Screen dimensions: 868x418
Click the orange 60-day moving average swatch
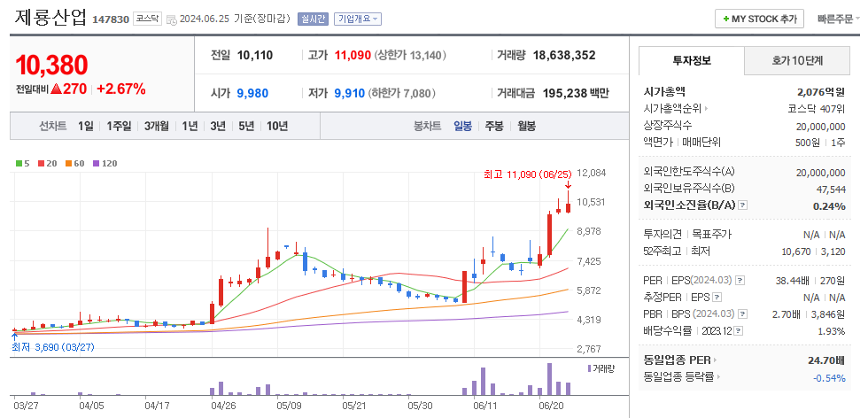click(x=68, y=163)
